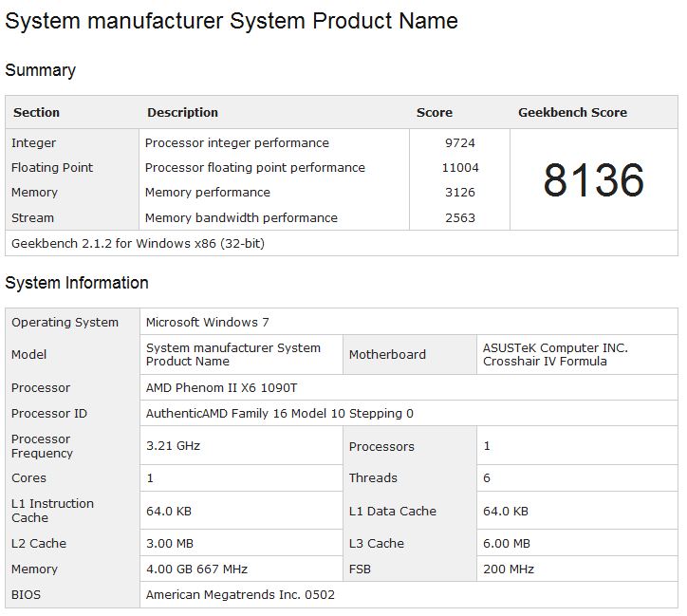Image resolution: width=687 pixels, height=616 pixels.
Task: Click the Memory score value 3126
Action: [459, 193]
